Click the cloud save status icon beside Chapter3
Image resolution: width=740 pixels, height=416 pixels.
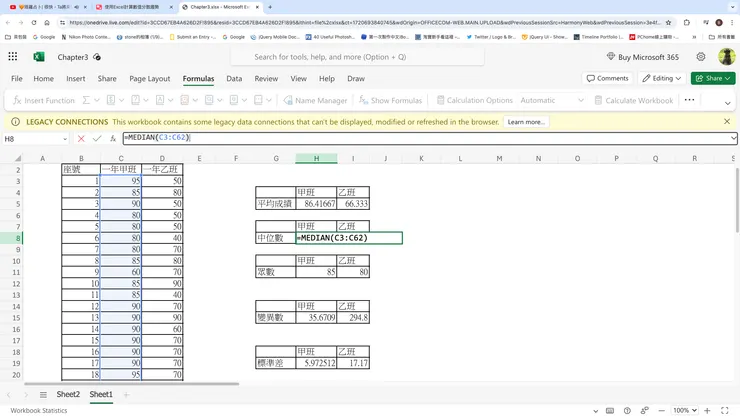97,57
